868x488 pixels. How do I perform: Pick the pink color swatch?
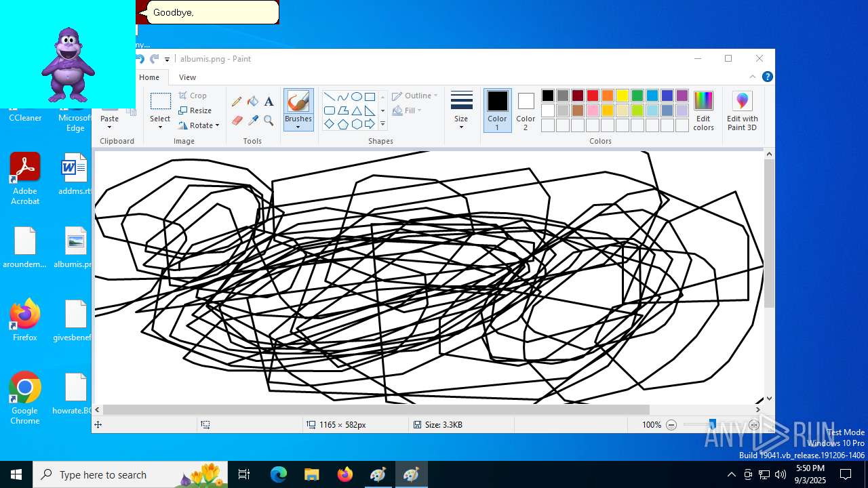pos(593,110)
